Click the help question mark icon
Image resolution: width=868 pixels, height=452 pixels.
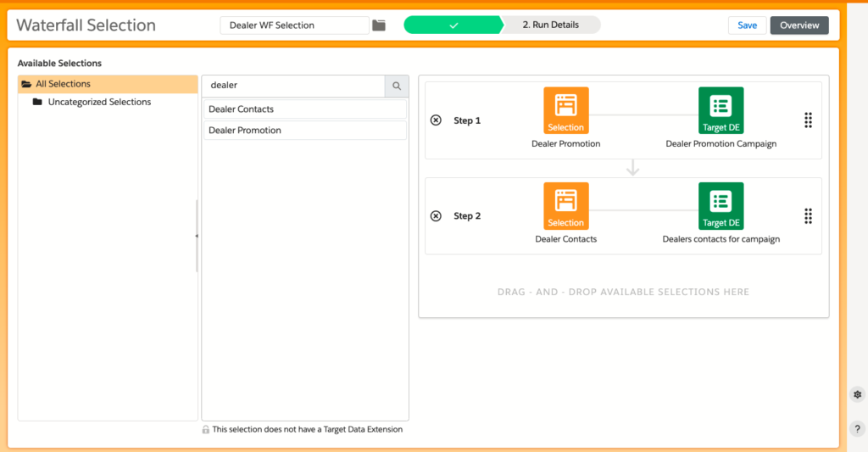[857, 429]
